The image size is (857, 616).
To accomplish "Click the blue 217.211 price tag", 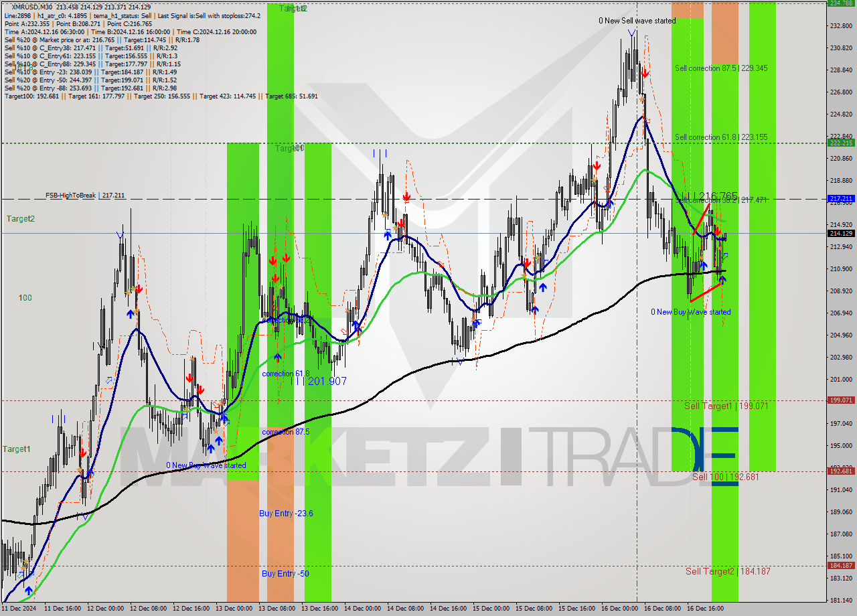I will [842, 199].
